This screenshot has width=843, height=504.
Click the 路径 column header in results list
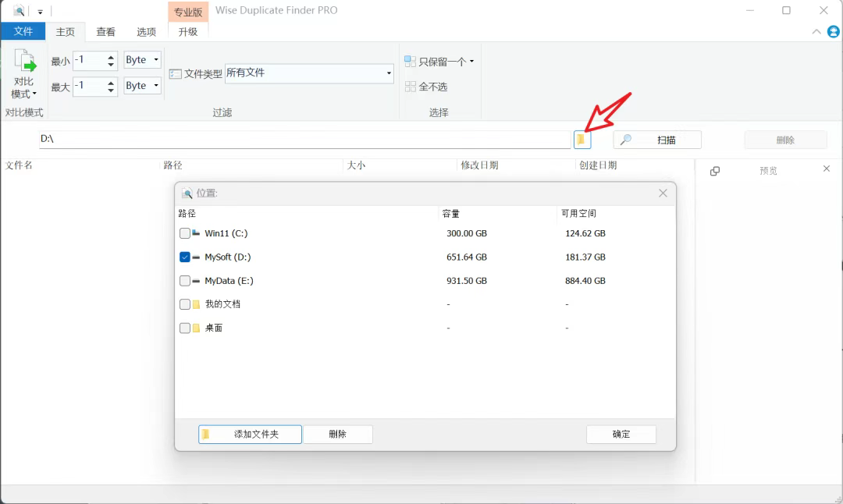point(173,165)
